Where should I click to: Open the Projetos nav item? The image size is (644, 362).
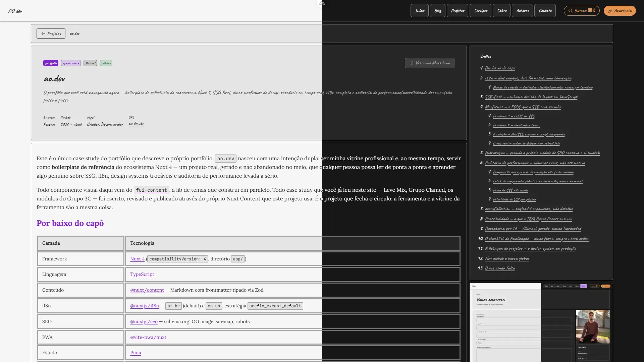pyautogui.click(x=458, y=11)
